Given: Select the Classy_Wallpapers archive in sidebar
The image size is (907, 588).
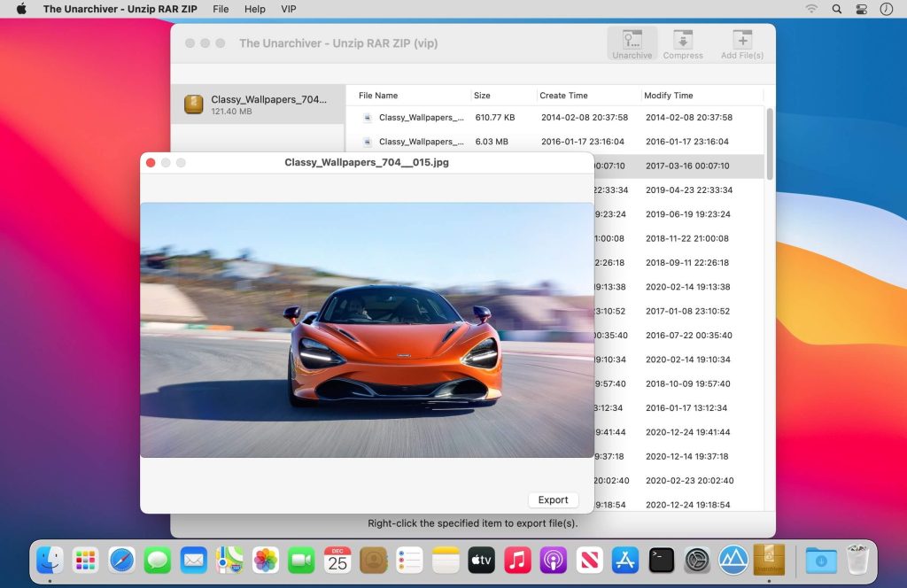Looking at the screenshot, I should pyautogui.click(x=258, y=104).
